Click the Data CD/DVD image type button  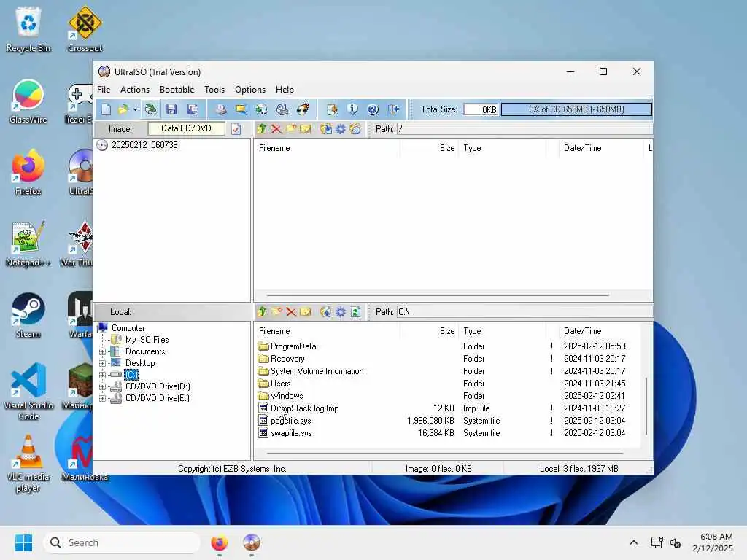coord(186,128)
